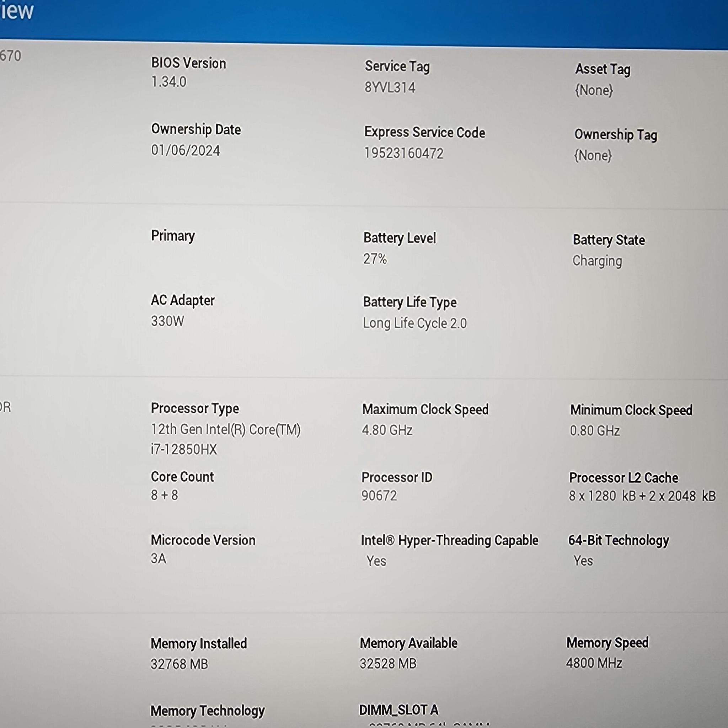This screenshot has width=728, height=728.
Task: Click the Maximum Clock Speed 4.80 GHz value
Action: pos(387,430)
